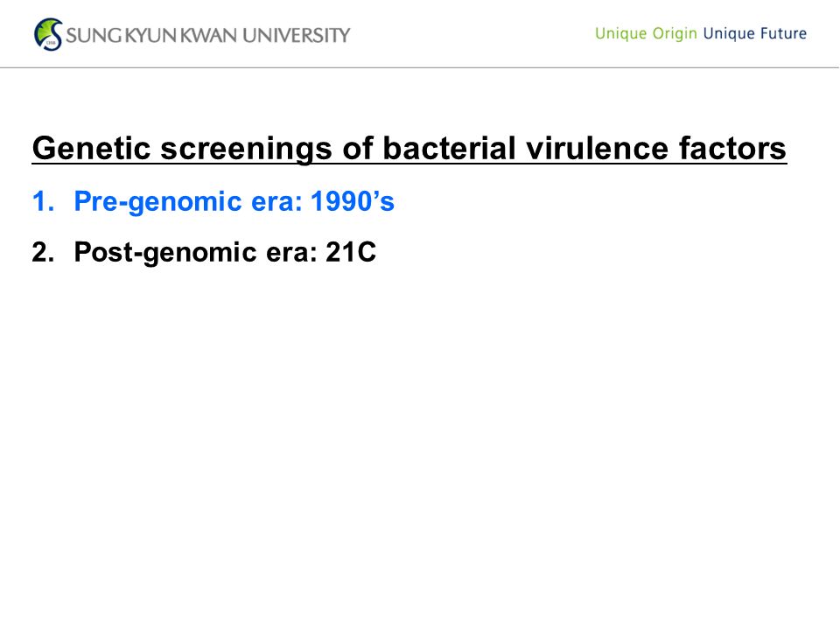The image size is (840, 630).
Task: Click the header divider line below the logo
Action: pos(420,67)
